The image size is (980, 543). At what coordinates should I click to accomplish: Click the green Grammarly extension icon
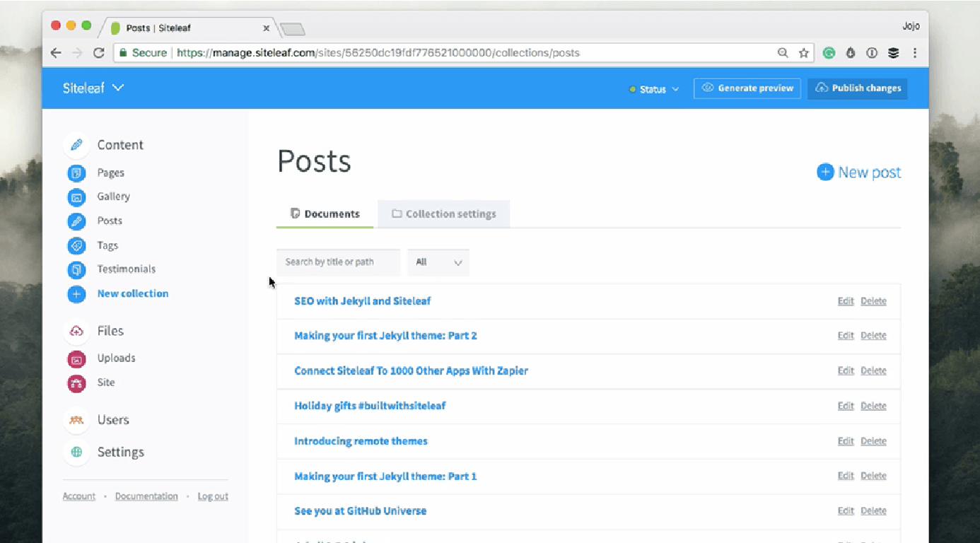pyautogui.click(x=829, y=53)
